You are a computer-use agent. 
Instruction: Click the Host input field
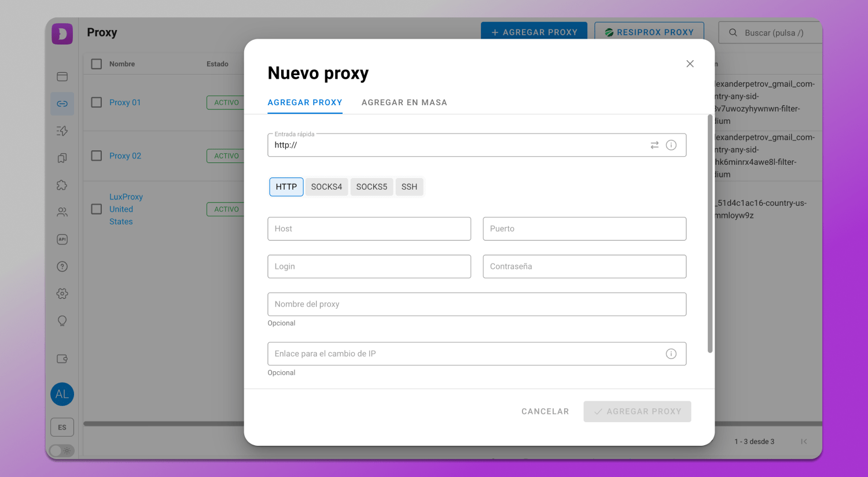coord(369,229)
